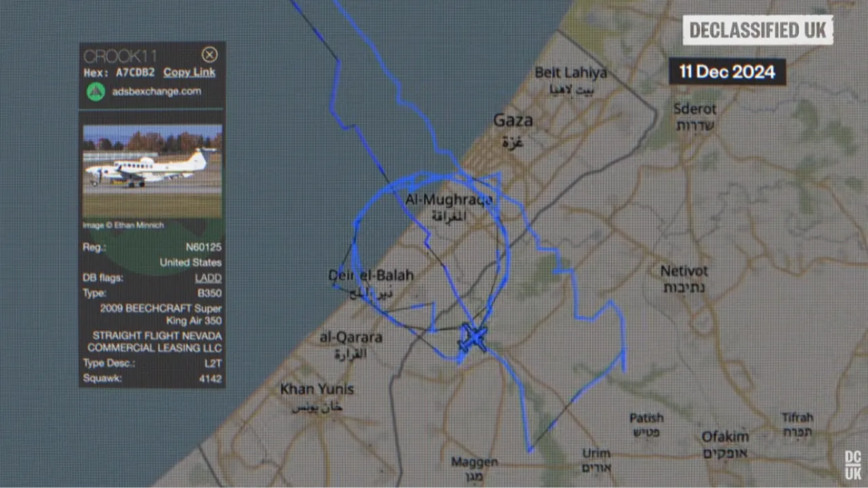Click the Copy Link hyperlink
868x488 pixels.
pos(189,73)
